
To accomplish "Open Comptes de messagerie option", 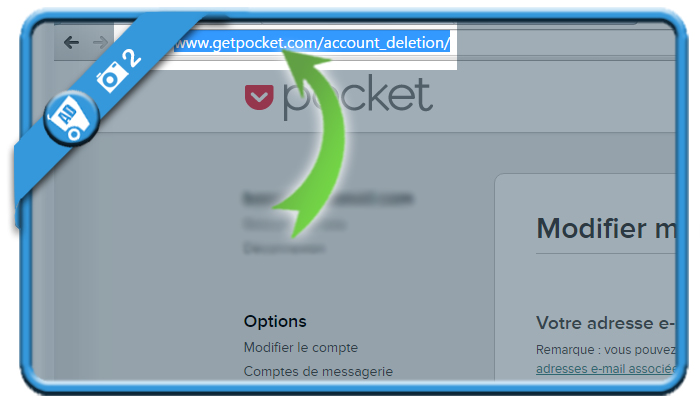I will 318,371.
